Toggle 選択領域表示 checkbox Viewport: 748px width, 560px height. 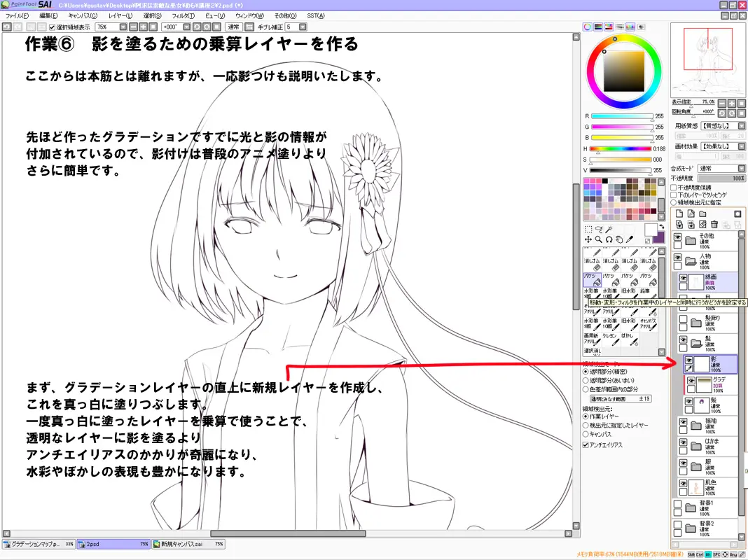pos(52,27)
